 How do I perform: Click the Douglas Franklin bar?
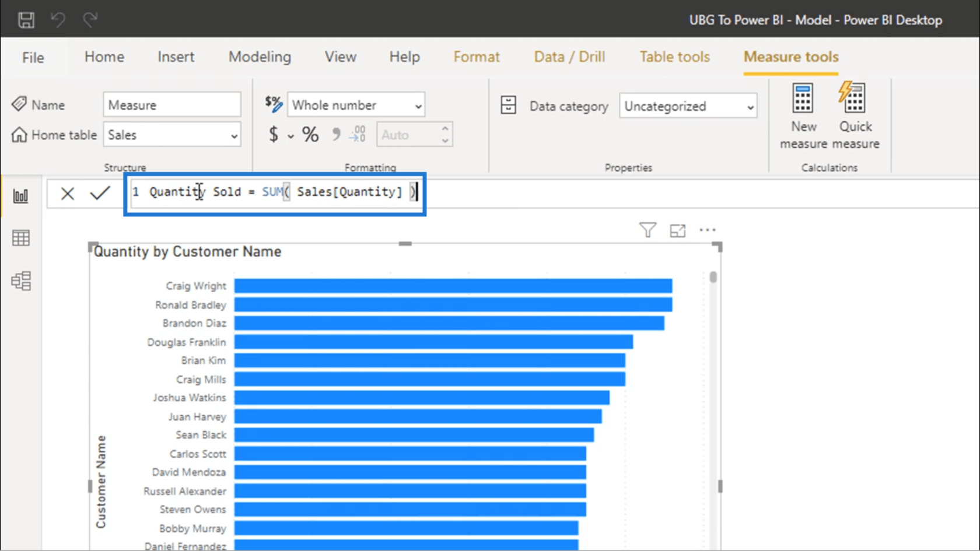coord(433,342)
